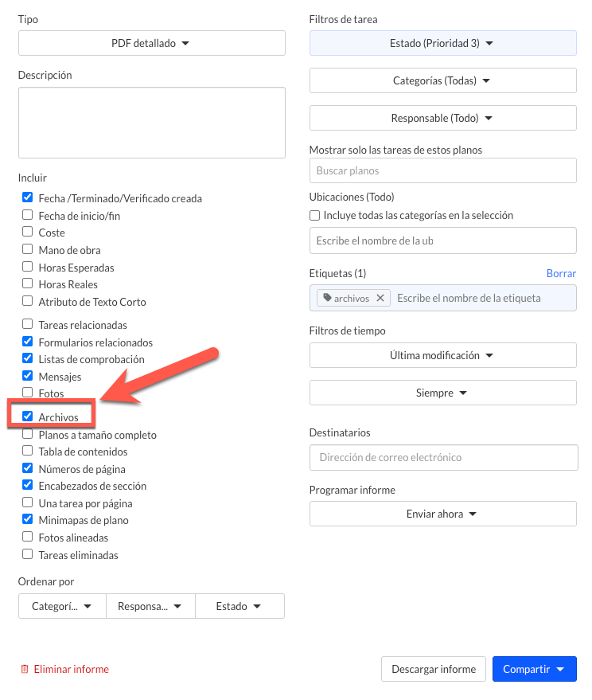Open the Categorías (Todas) dropdown
The width and height of the screenshot is (592, 700).
(443, 80)
